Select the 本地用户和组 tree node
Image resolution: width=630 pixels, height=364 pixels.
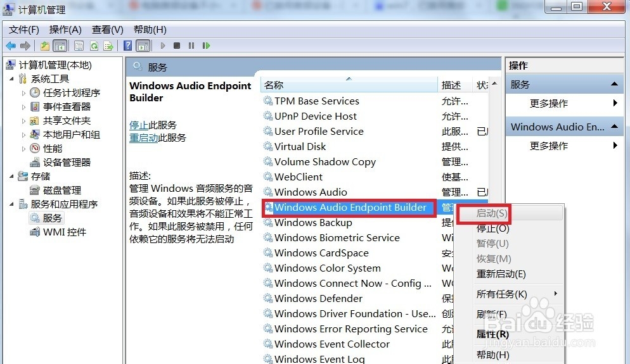[72, 134]
